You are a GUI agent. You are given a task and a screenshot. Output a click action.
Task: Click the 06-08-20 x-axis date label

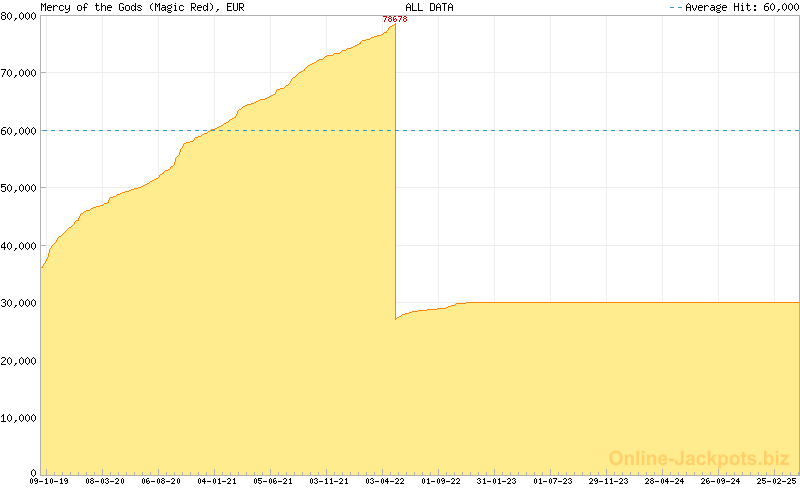click(161, 481)
